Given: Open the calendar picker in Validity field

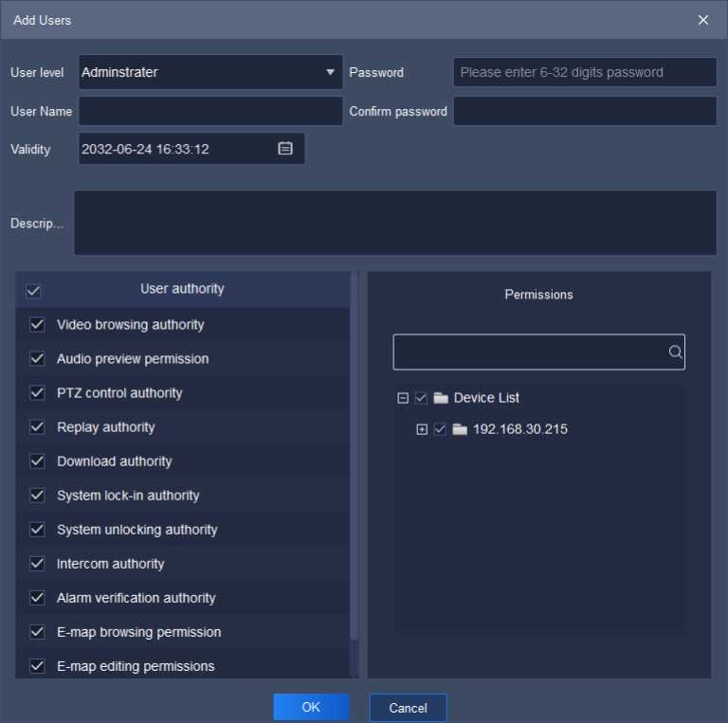Looking at the screenshot, I should (x=285, y=149).
